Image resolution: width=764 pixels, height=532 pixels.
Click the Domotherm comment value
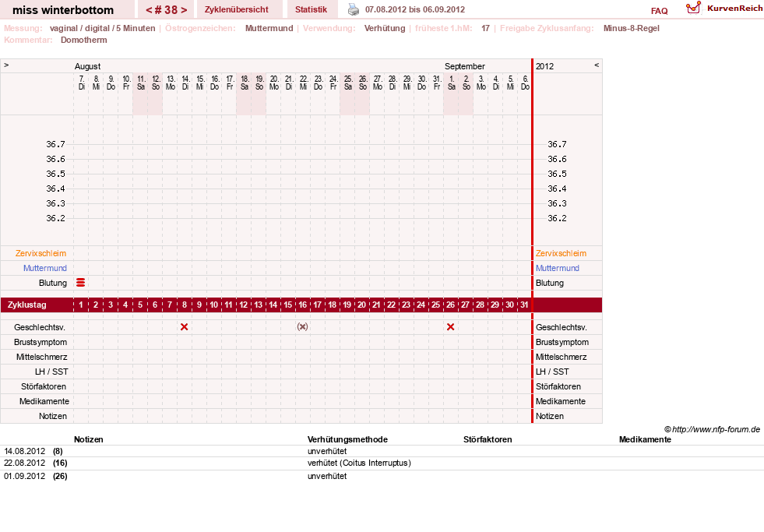pos(84,40)
